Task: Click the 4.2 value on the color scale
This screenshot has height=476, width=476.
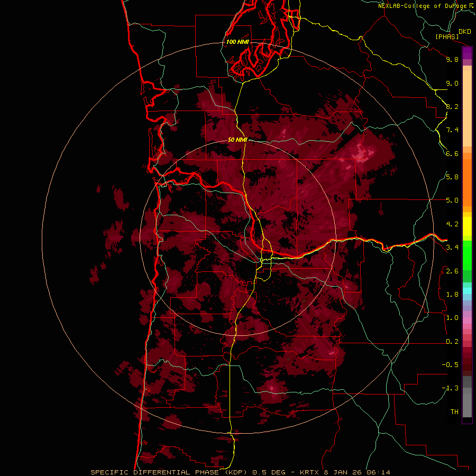Action: point(452,224)
